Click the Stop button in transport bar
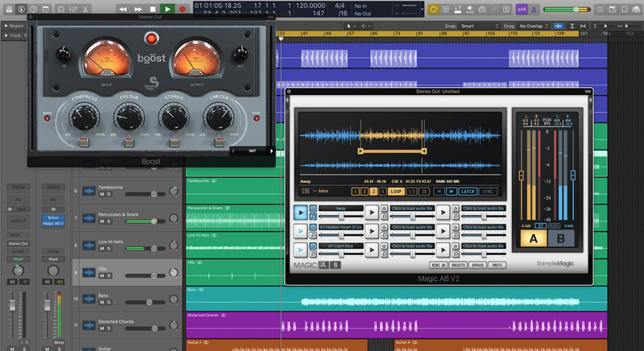The height and width of the screenshot is (351, 644). pyautogui.click(x=153, y=9)
